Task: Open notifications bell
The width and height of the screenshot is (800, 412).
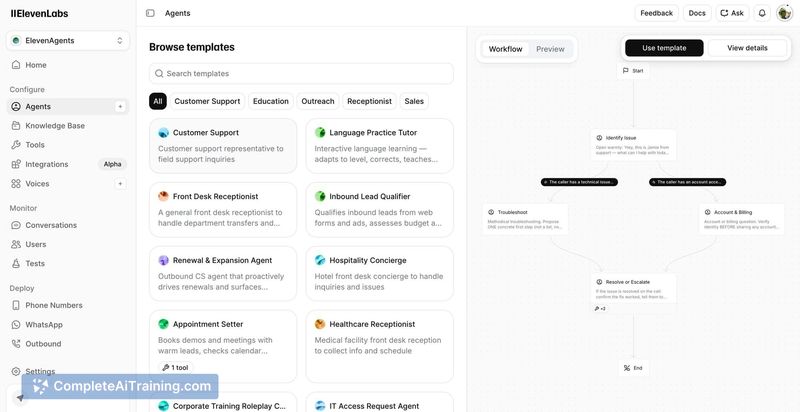Action: [x=762, y=13]
